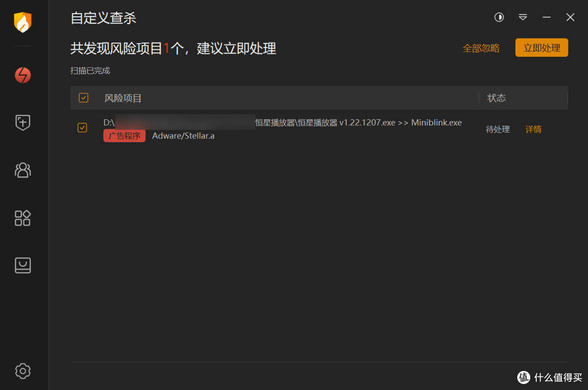Open the protection center shield-plus icon
Viewport: 588px width, 390px height.
pos(22,123)
